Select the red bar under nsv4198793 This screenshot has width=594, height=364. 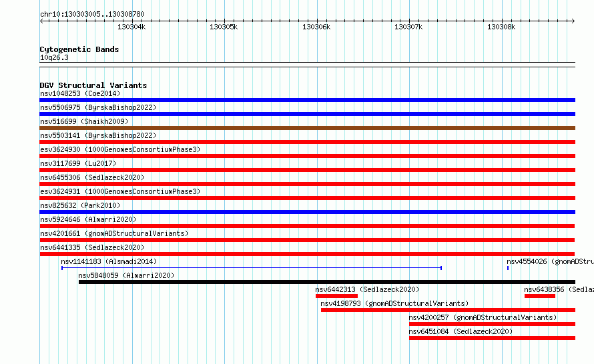pos(448,310)
